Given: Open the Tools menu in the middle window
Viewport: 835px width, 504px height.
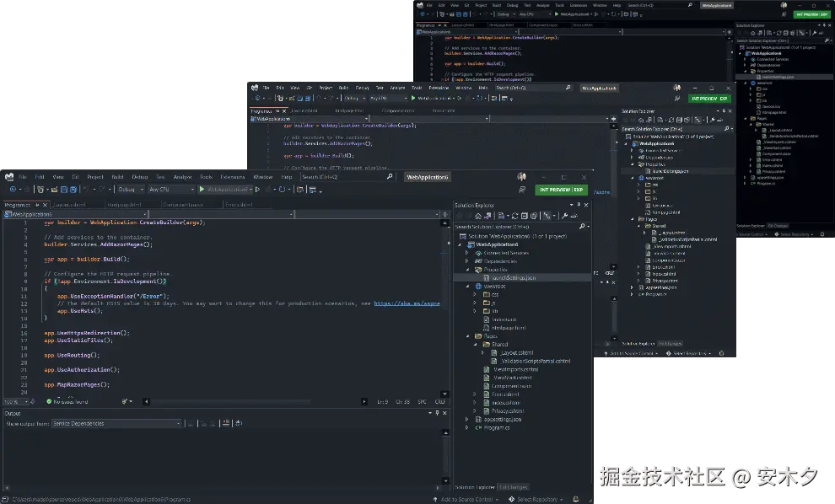Looking at the screenshot, I should tap(417, 88).
